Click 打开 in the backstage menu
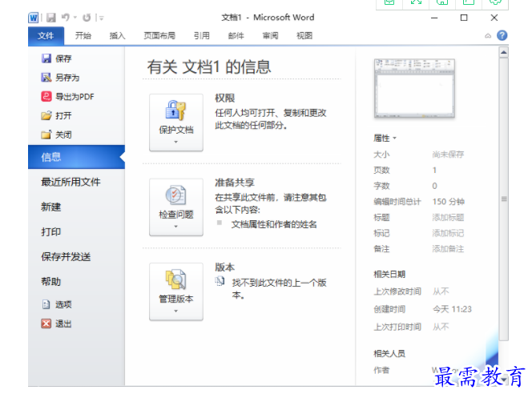 click(57, 115)
